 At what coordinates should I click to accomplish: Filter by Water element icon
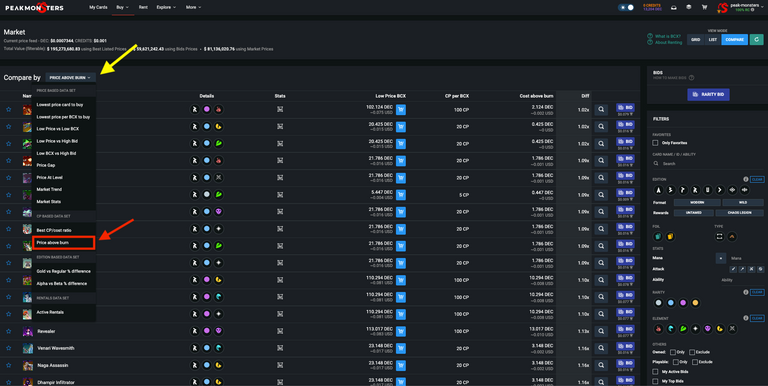click(671, 329)
